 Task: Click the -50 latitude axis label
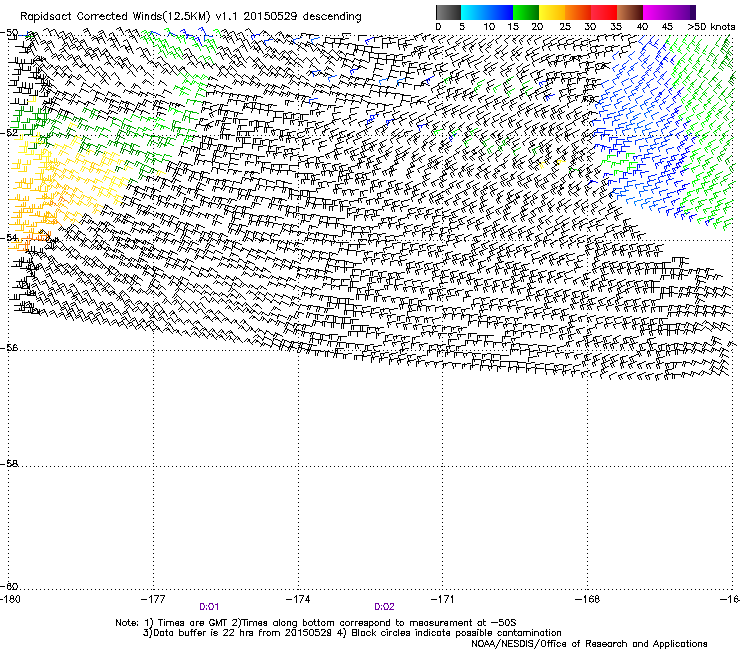point(9,33)
